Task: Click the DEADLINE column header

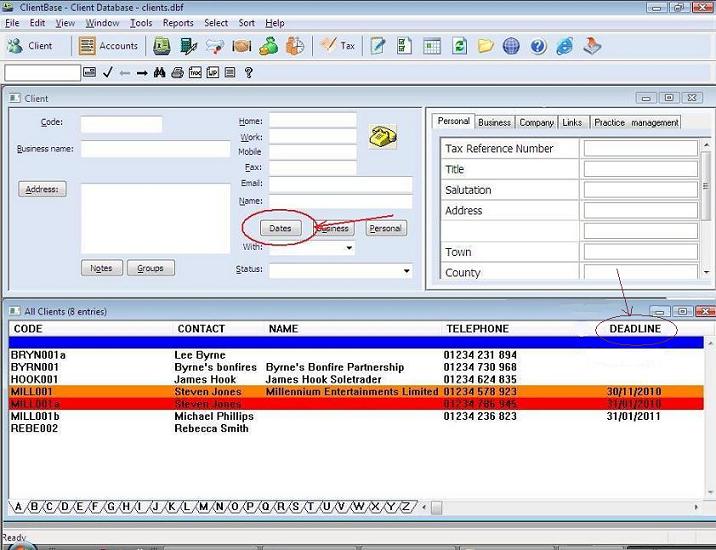Action: click(x=635, y=329)
